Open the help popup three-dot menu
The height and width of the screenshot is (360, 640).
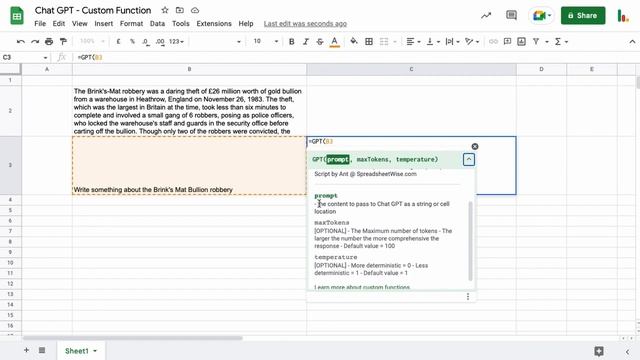tap(468, 297)
